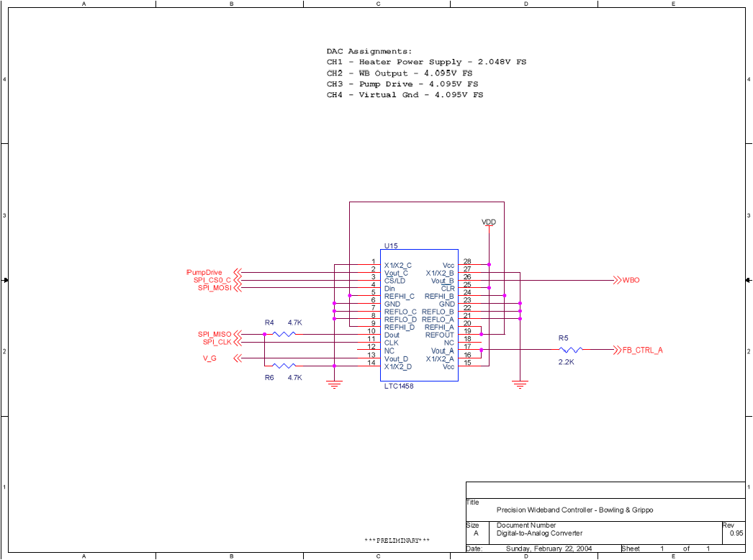Click the REFHI_A pin name
This screenshot has height=560, width=753.
point(439,327)
